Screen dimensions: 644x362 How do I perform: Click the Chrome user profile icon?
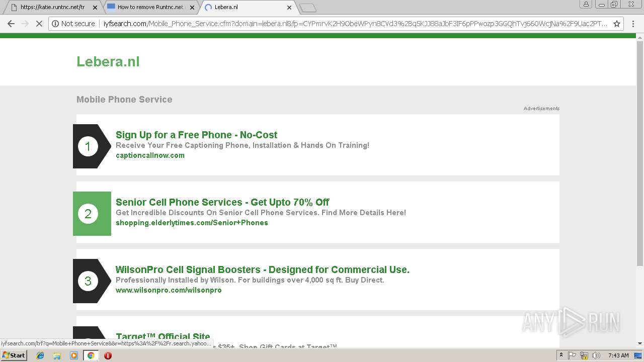586,4
